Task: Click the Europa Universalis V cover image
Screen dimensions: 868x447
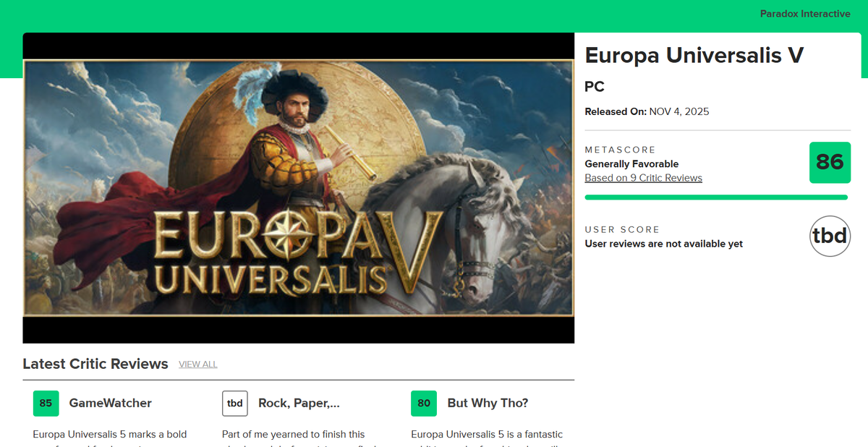Action: (298, 188)
